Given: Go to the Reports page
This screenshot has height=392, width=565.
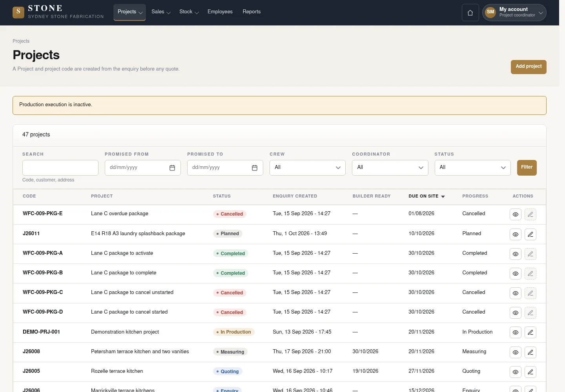Looking at the screenshot, I should coord(252,12).
